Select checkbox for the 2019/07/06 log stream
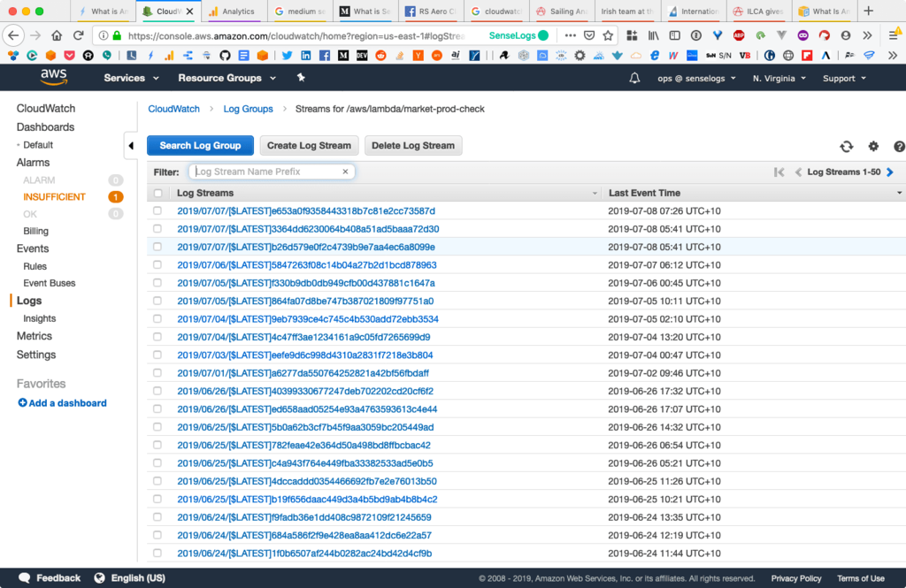The height and width of the screenshot is (588, 906). click(x=158, y=265)
